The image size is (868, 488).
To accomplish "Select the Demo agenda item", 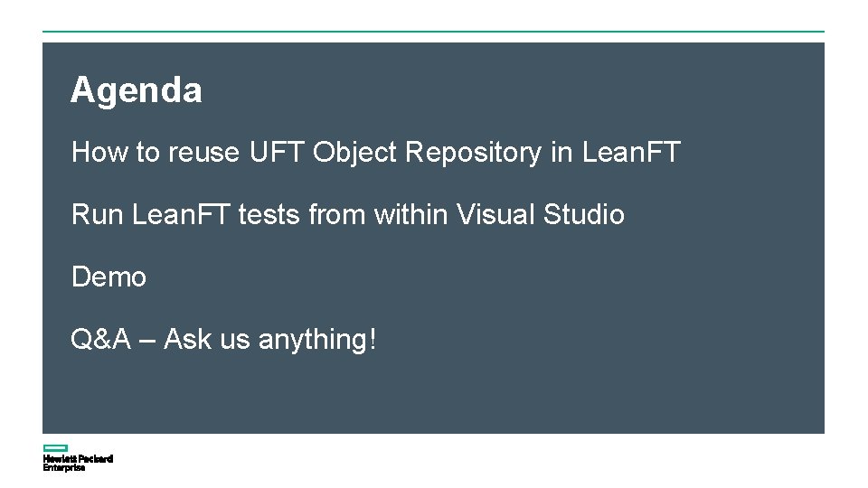I will pyautogui.click(x=108, y=277).
